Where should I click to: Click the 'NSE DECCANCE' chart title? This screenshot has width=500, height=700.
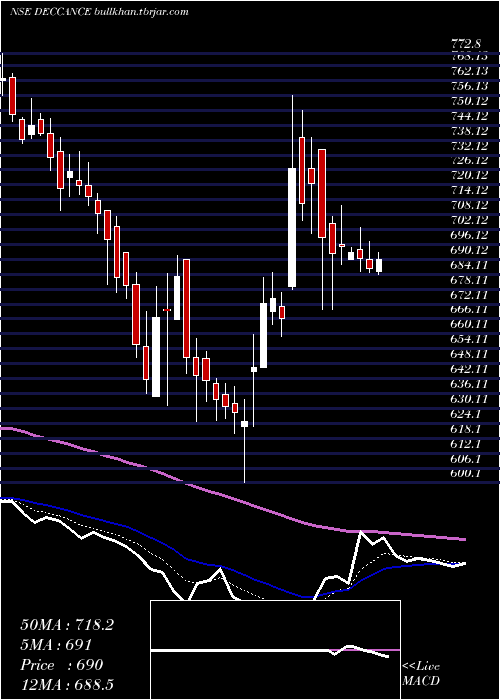pos(51,12)
